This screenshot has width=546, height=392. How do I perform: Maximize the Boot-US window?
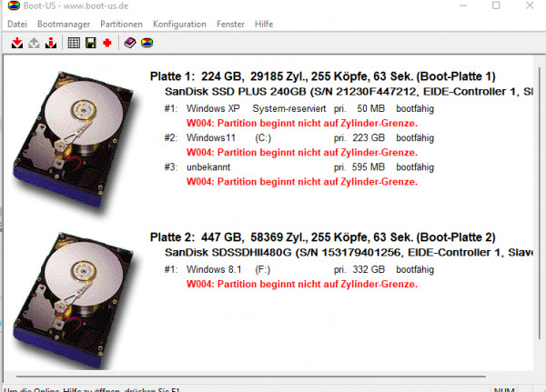(496, 5)
